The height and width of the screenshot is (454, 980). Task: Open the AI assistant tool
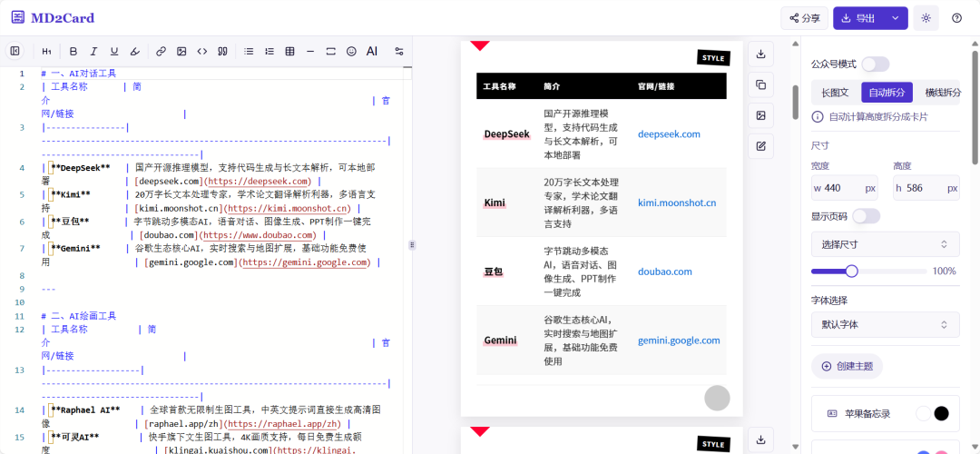point(372,51)
